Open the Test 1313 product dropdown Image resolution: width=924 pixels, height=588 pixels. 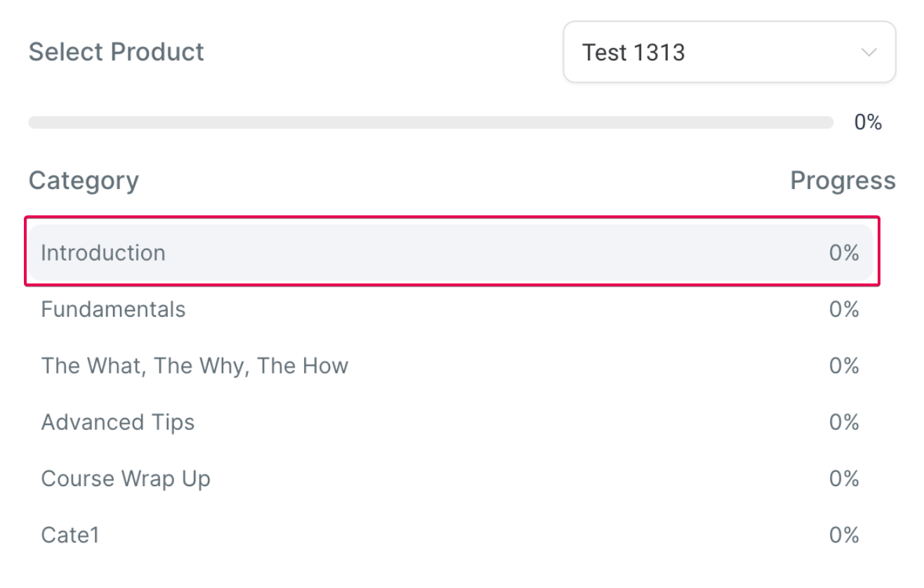730,52
